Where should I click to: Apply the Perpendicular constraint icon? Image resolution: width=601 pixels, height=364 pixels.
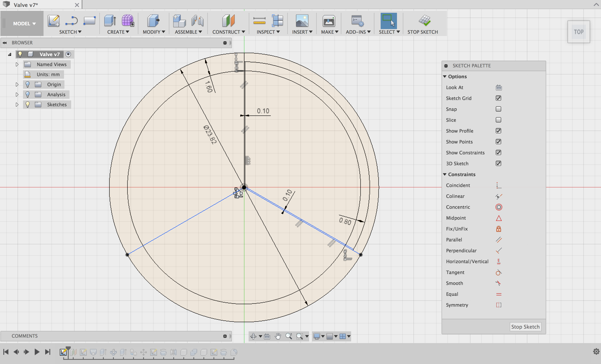point(498,251)
